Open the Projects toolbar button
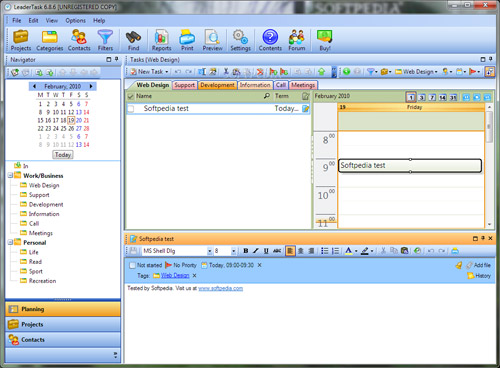 [21, 40]
